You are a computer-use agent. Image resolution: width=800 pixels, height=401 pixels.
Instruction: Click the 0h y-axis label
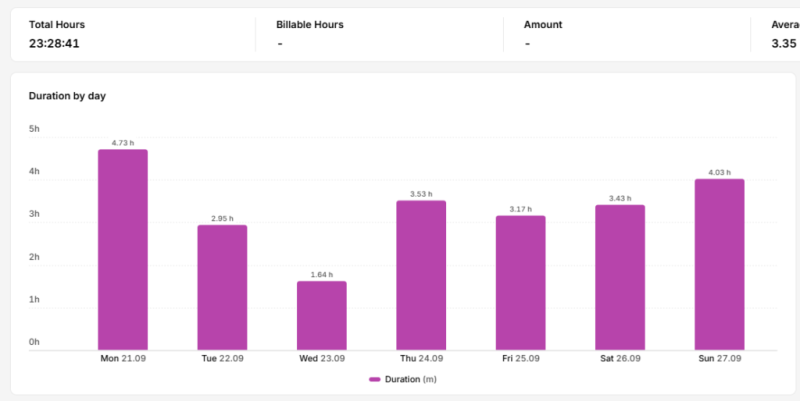coord(34,342)
